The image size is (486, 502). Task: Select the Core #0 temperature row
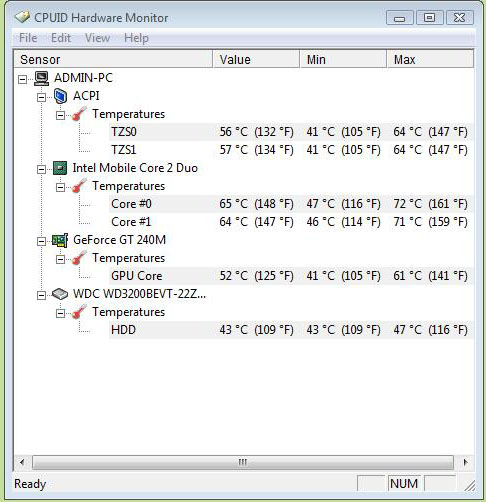point(291,204)
